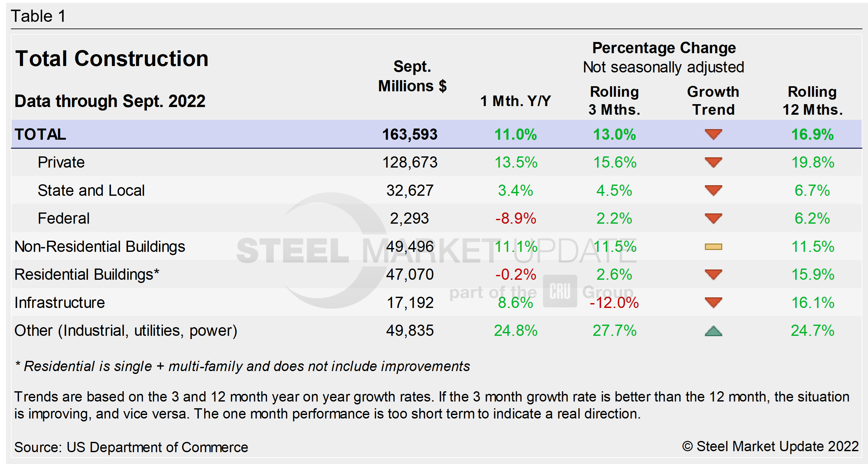Click the Table 1 heading

38,16
